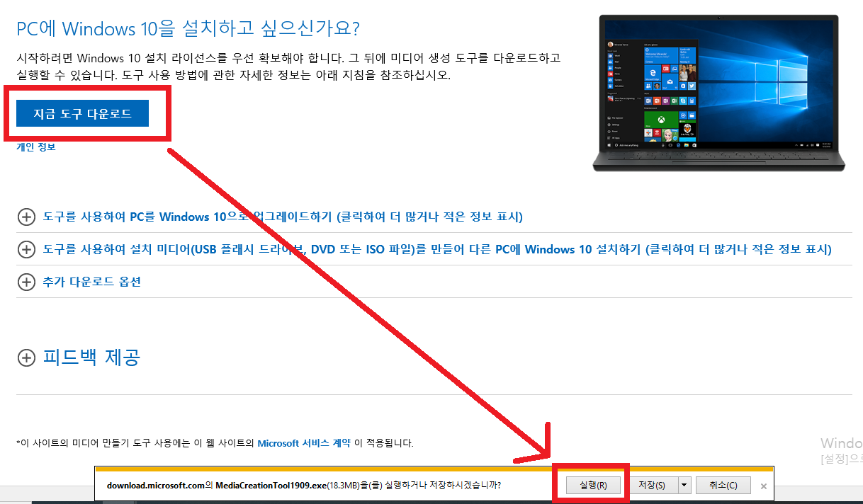
Task: Open the dropdown arrow beside 저장(S)
Action: click(684, 485)
